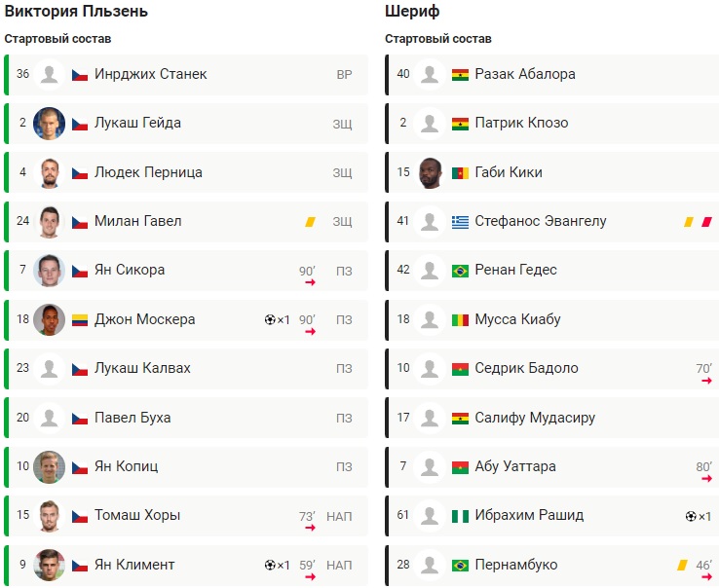Image resolution: width=719 pixels, height=588 pixels.
Task: Click Milan Havel's yellow card icon
Action: (x=310, y=222)
